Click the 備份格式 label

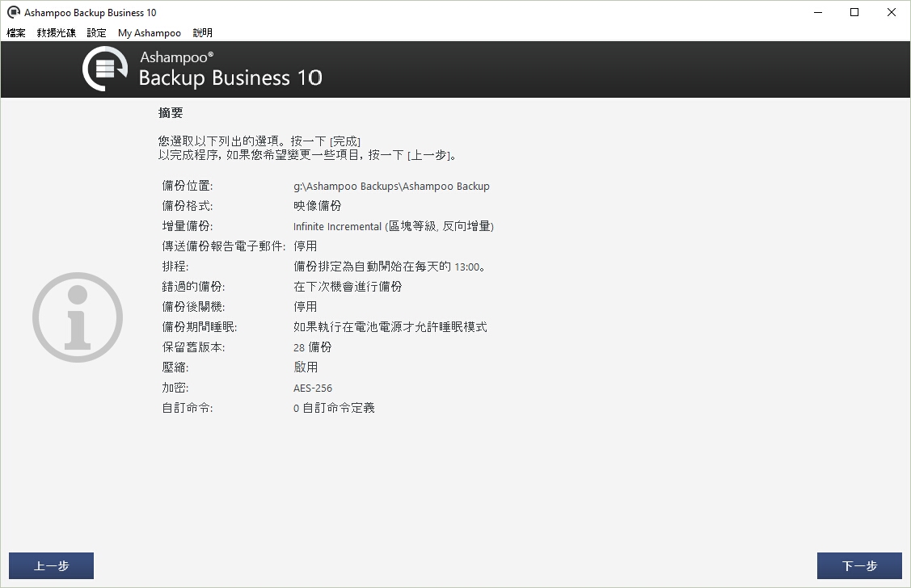click(187, 206)
